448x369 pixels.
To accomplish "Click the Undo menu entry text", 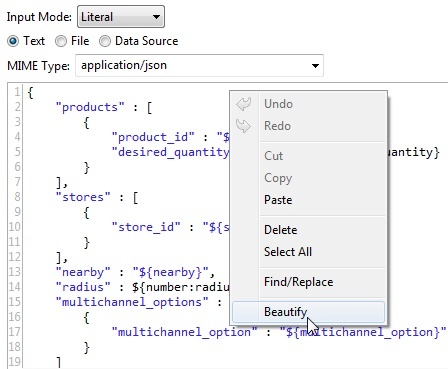I will click(278, 104).
